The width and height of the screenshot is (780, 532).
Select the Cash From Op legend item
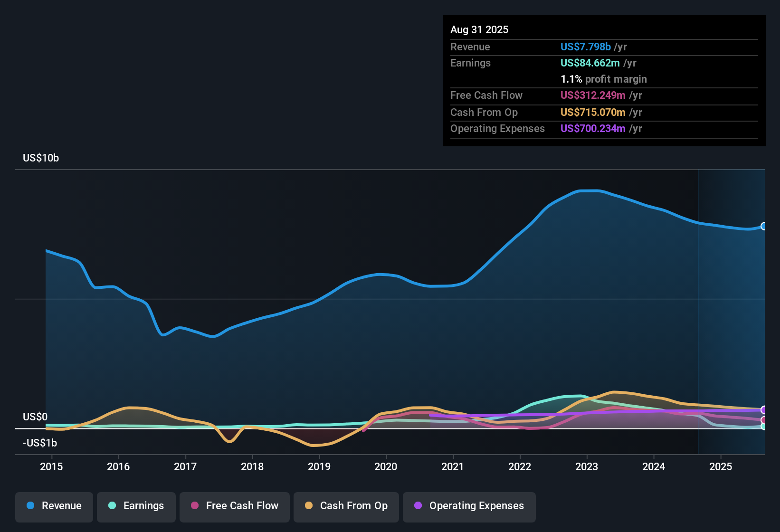[346, 506]
